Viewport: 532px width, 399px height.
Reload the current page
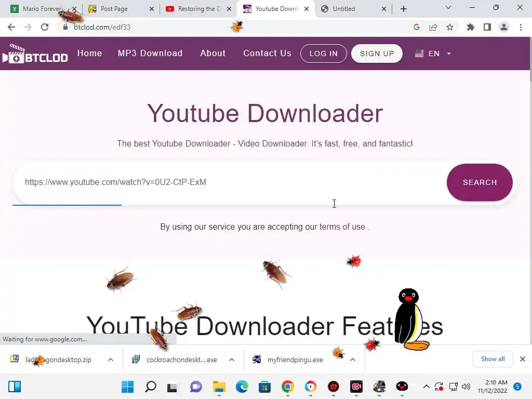tap(45, 27)
